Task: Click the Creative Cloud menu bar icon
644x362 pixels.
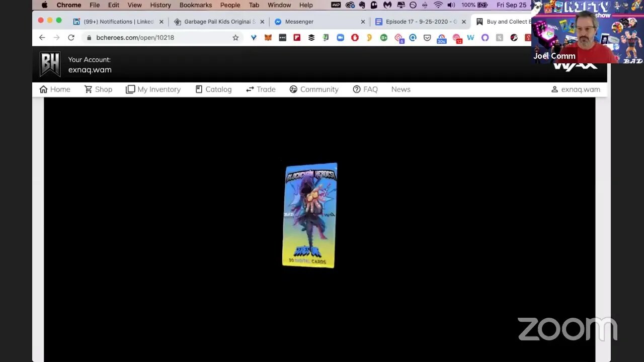Action: coord(350,5)
